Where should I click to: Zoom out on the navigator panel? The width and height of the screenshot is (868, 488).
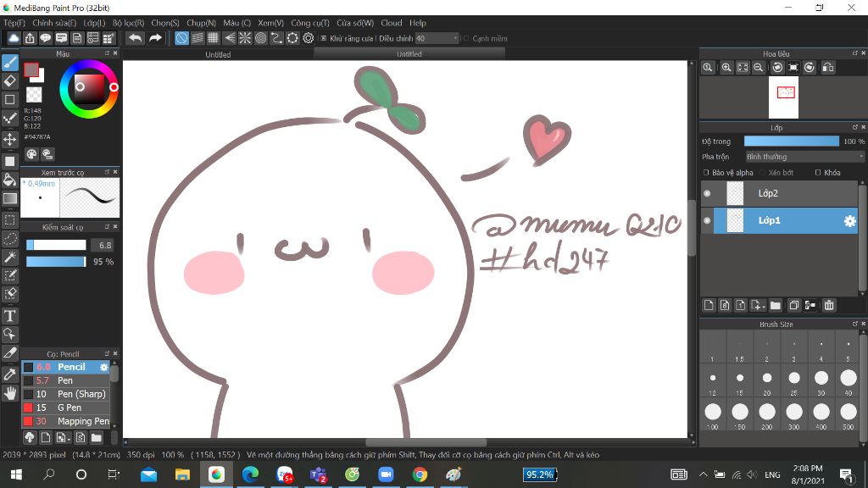[x=759, y=68]
